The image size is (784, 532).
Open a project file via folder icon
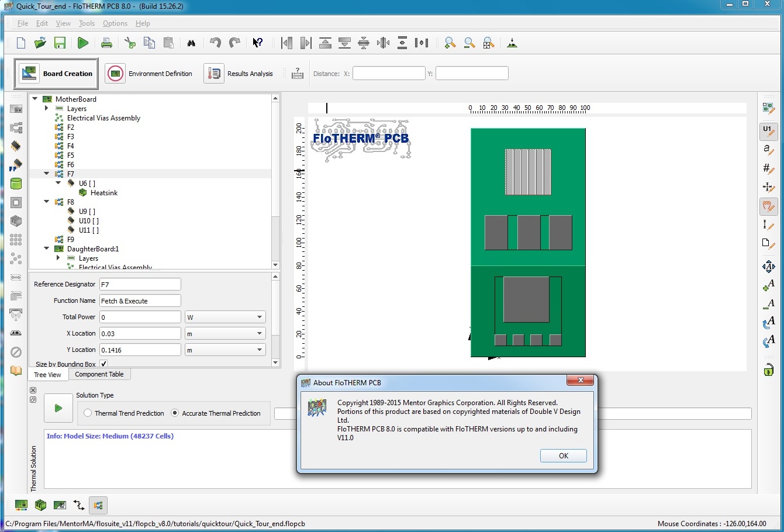pos(40,43)
